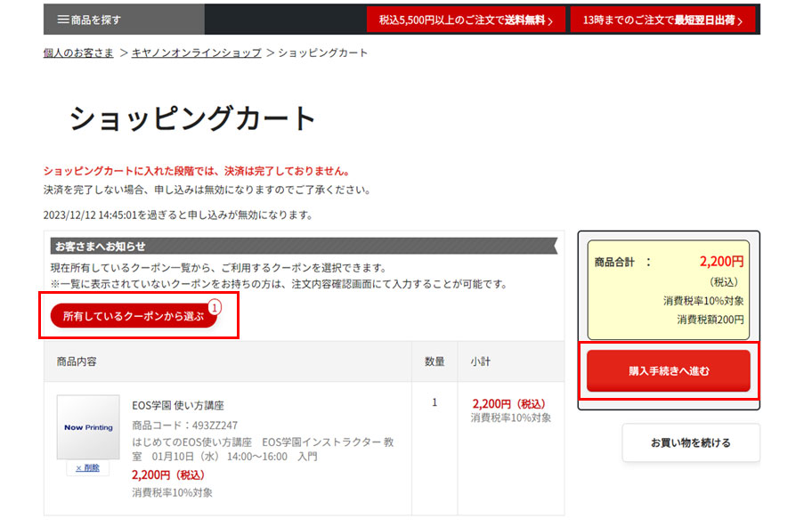Click red 決済は完了しておりません warning text

pyautogui.click(x=196, y=171)
